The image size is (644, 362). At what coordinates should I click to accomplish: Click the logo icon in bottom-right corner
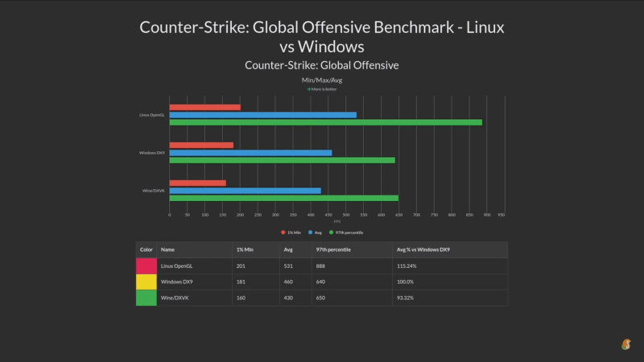point(626,344)
